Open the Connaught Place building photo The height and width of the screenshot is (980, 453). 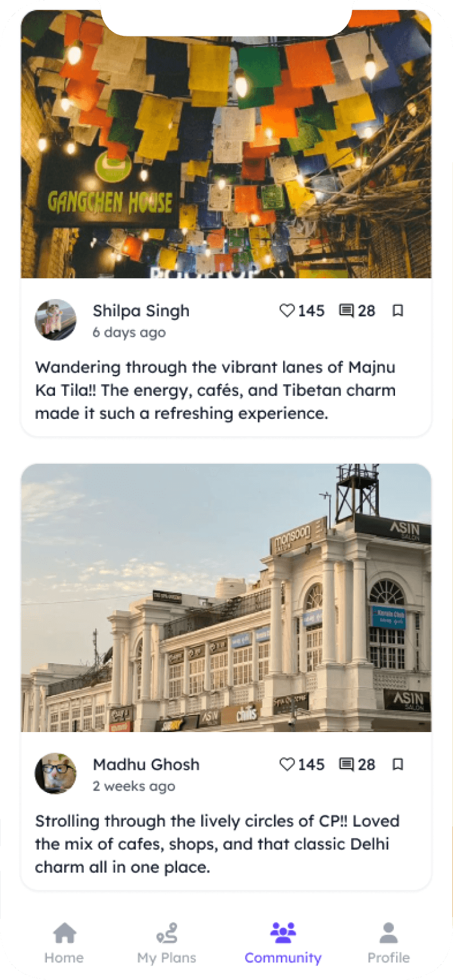[226, 598]
